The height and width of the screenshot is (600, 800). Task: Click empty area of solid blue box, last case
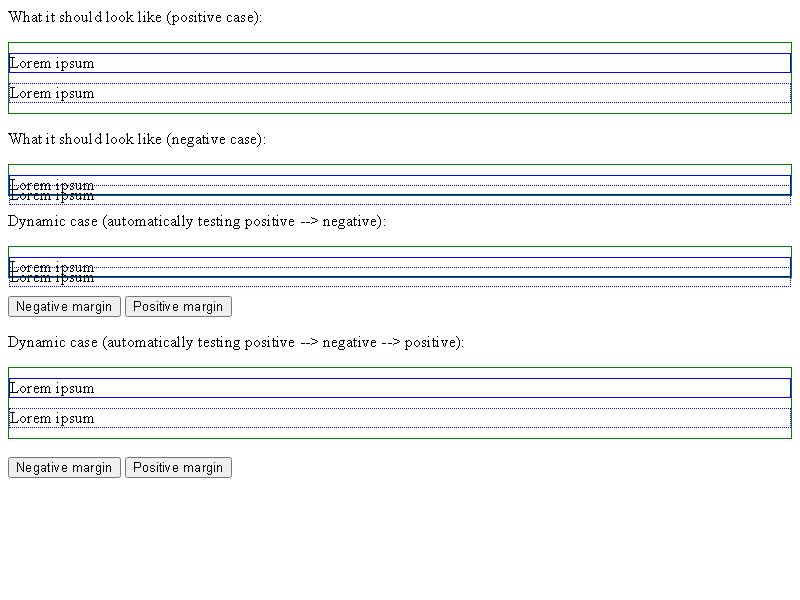[439, 388]
